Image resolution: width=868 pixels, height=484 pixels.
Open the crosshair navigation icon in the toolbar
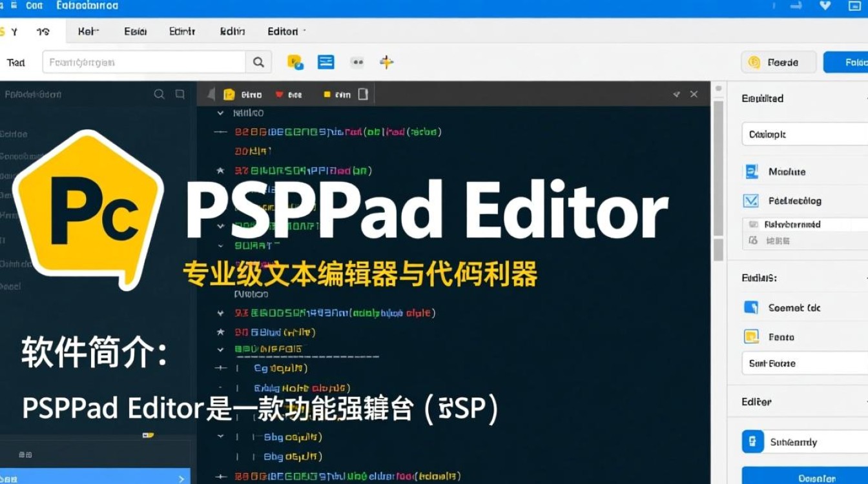click(386, 61)
